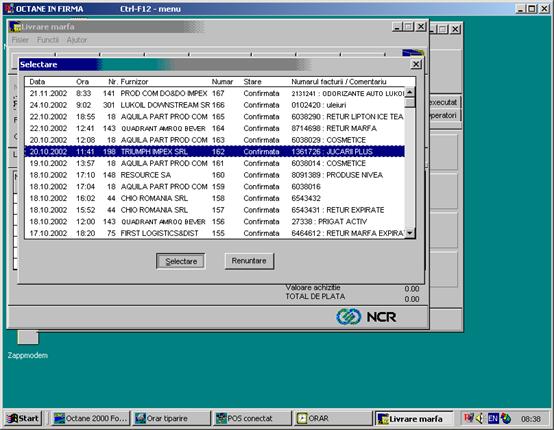Viewport: 554px width, 430px height.
Task: Click the executat button behind dialog
Action: pos(444,102)
